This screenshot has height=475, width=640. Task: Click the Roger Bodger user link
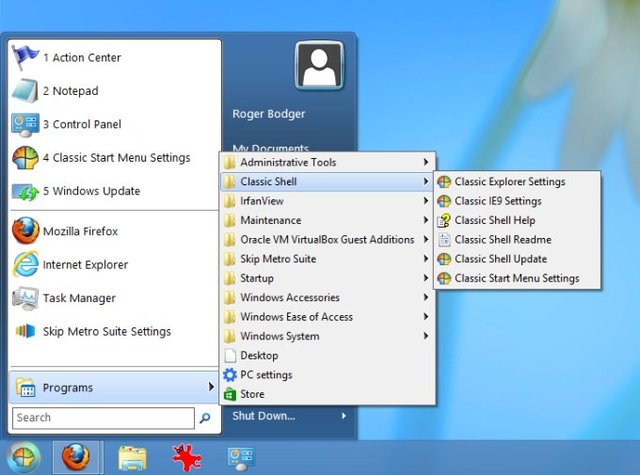tap(269, 114)
